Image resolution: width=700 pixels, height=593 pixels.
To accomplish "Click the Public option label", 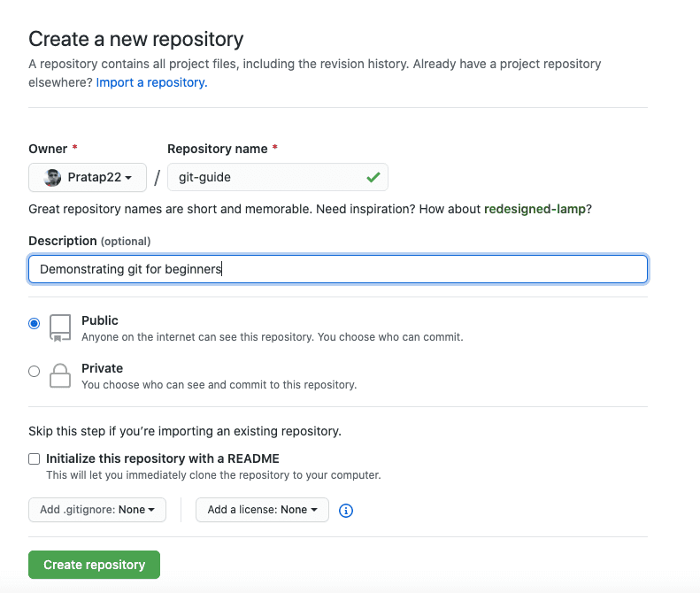I will [x=100, y=320].
